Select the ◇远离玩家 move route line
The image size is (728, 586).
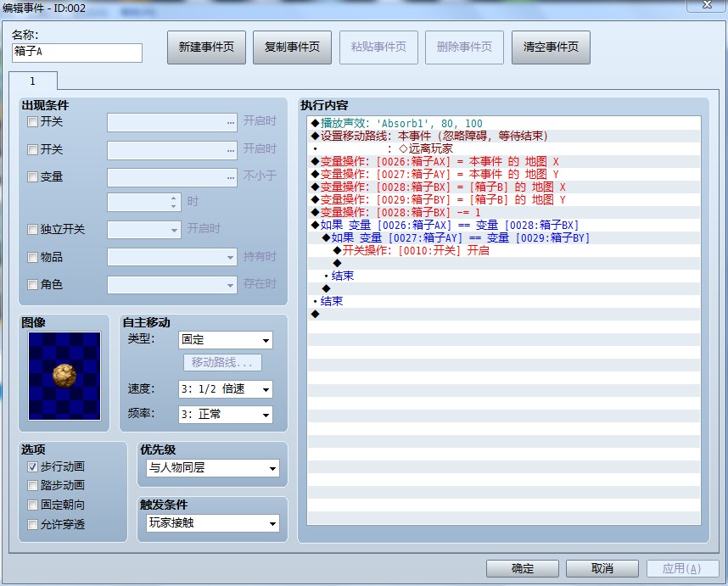(504, 148)
